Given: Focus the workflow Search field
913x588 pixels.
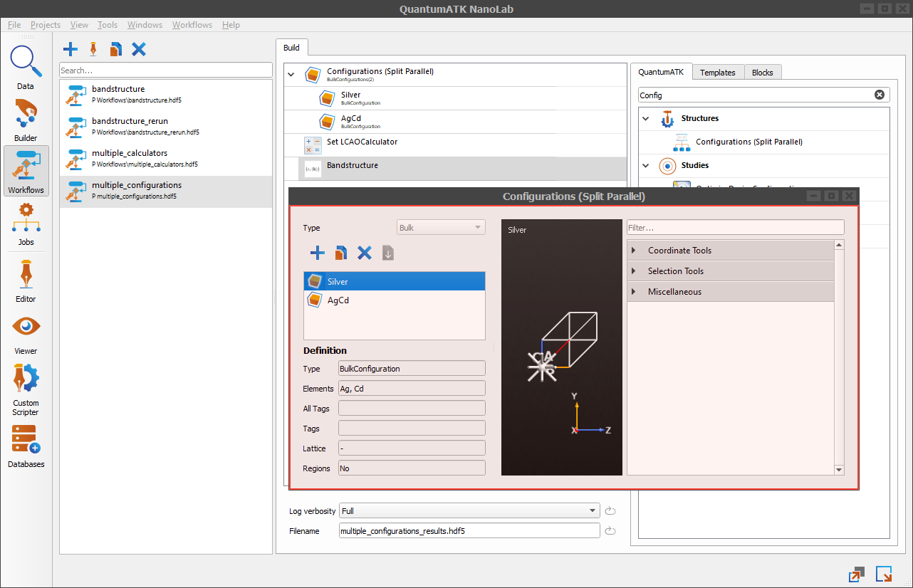Looking at the screenshot, I should click(x=166, y=70).
